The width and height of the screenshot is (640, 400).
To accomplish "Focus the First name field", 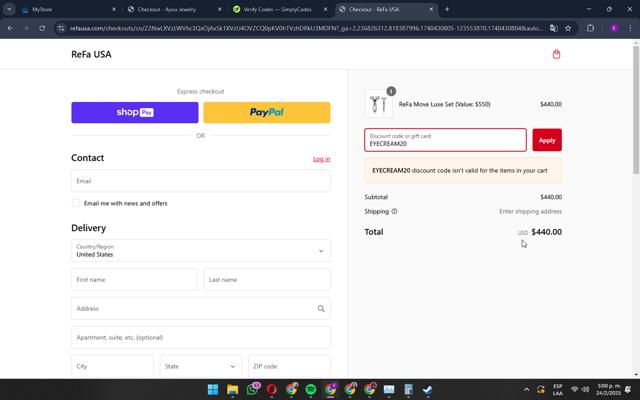I will [x=134, y=280].
